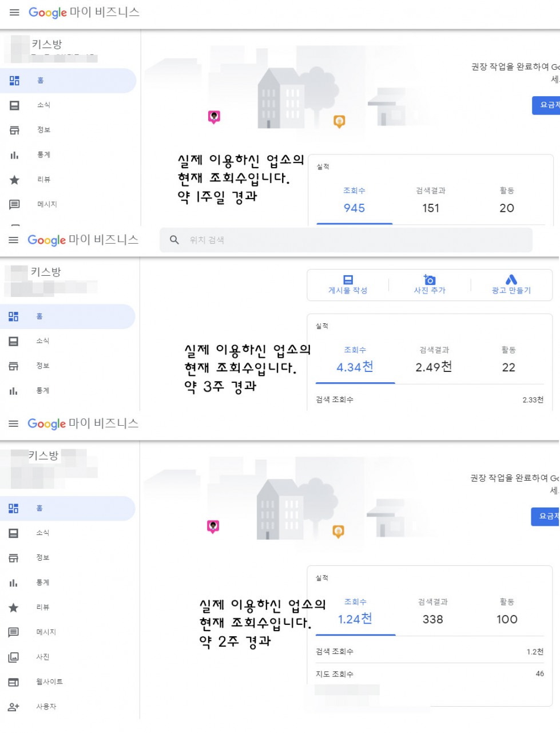The height and width of the screenshot is (733, 560).
Task: Select the 활동 20 tab
Action: tap(507, 200)
